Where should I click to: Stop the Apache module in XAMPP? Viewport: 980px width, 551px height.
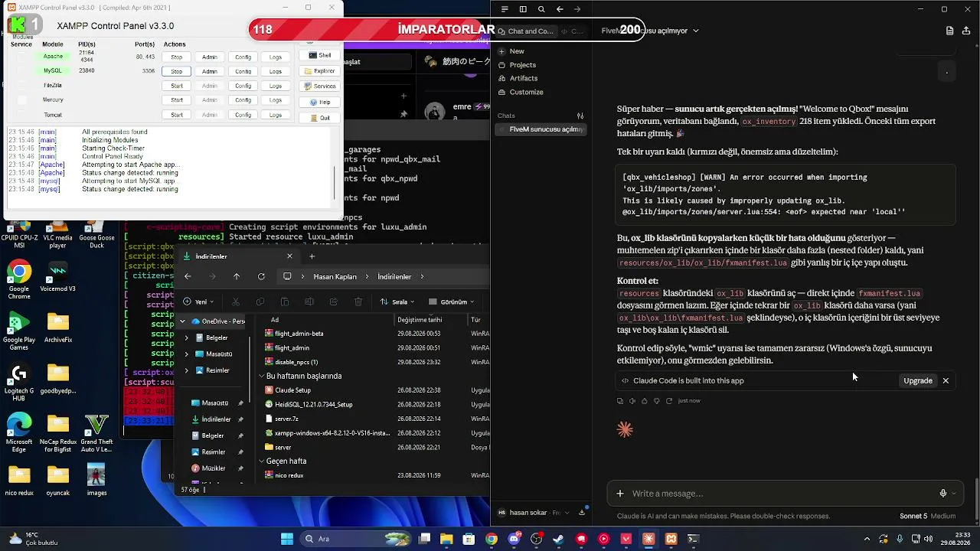[177, 57]
